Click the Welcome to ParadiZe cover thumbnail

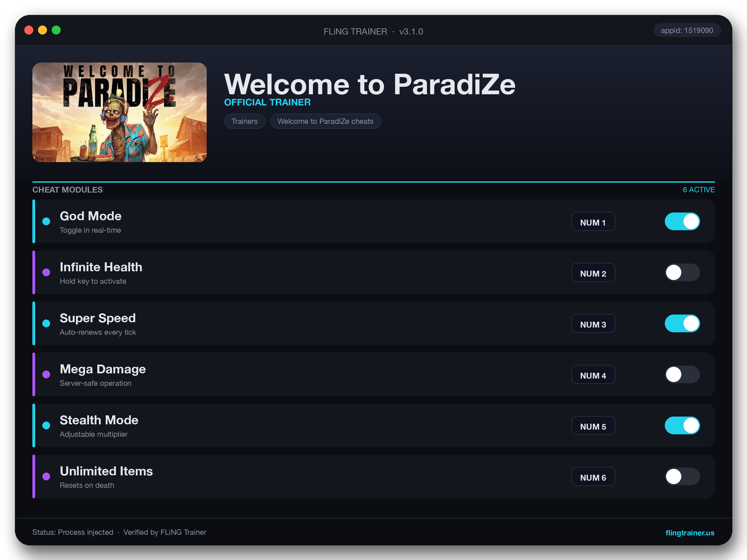(120, 112)
